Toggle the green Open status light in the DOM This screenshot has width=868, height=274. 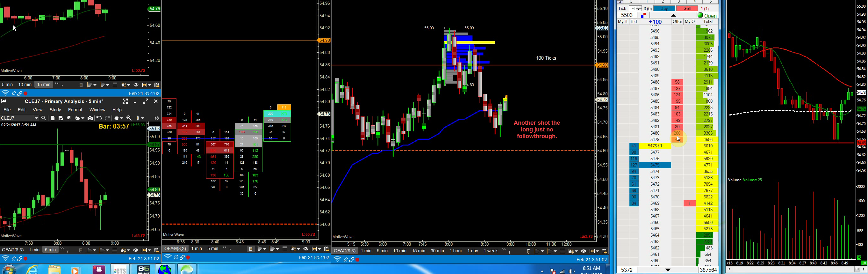click(x=700, y=15)
